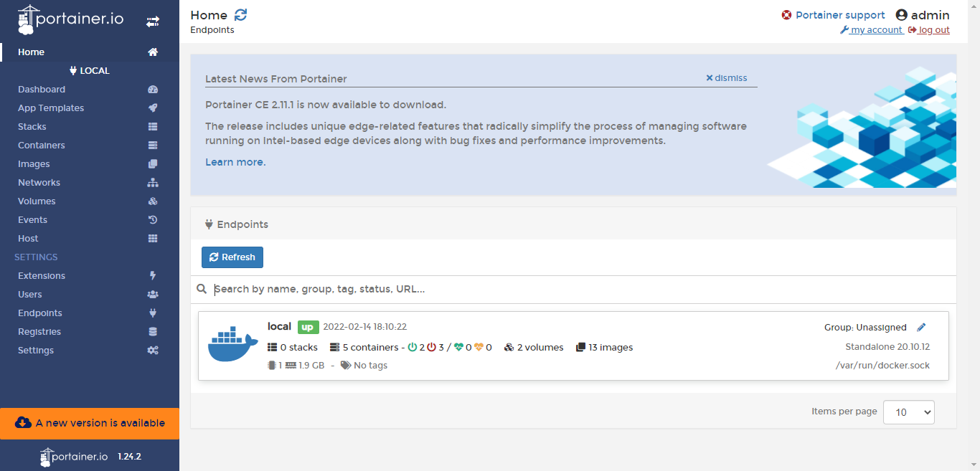Click the LOCAL endpoint header in sidebar
Screen dimensions: 980x471
pyautogui.click(x=90, y=71)
